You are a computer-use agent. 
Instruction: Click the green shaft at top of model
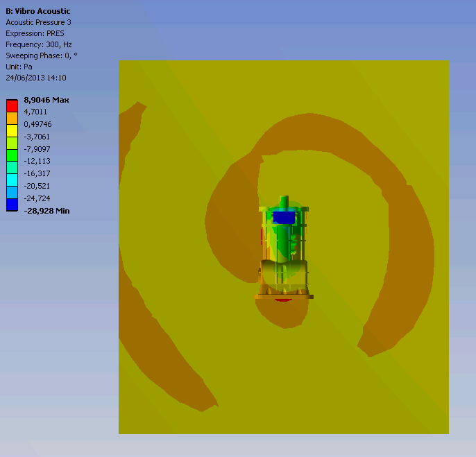point(284,202)
